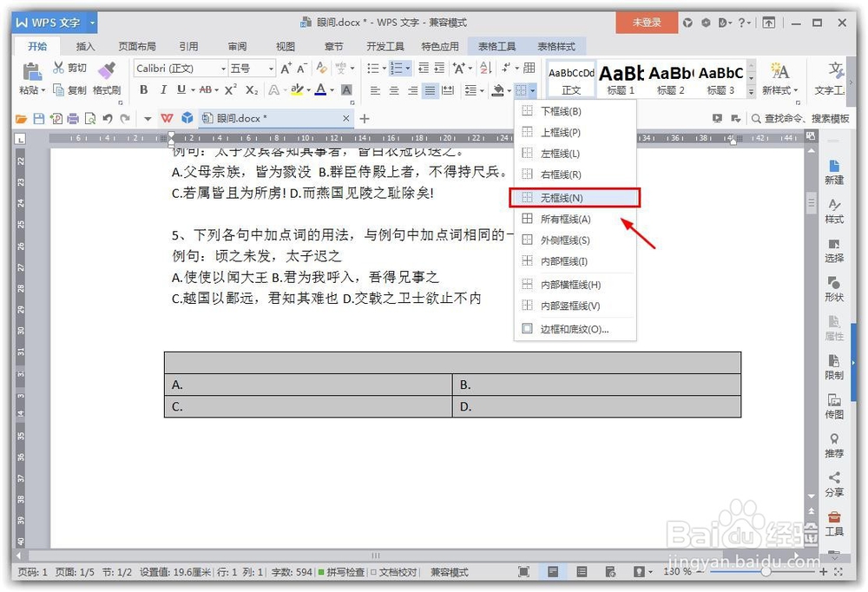The height and width of the screenshot is (592, 868).
Task: Click the Save floppy disk icon
Action: 39,119
